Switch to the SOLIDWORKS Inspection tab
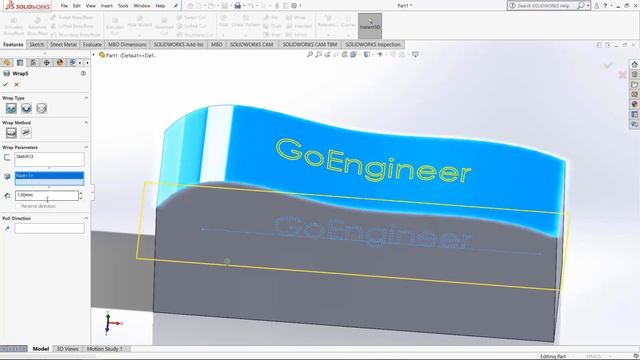The height and width of the screenshot is (360, 640). pos(373,44)
